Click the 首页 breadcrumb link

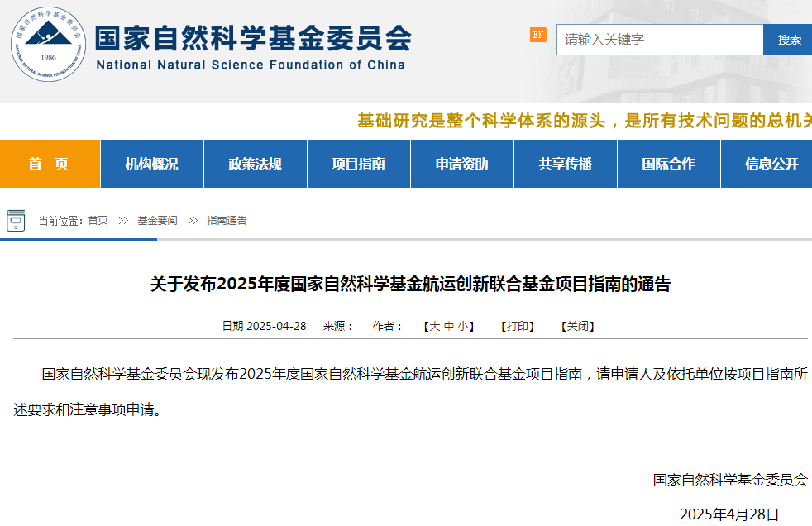click(x=98, y=221)
